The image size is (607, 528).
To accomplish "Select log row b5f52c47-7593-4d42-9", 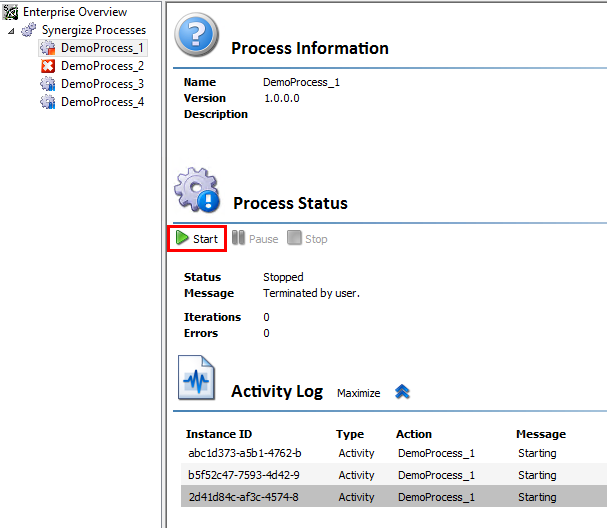I will (x=394, y=475).
